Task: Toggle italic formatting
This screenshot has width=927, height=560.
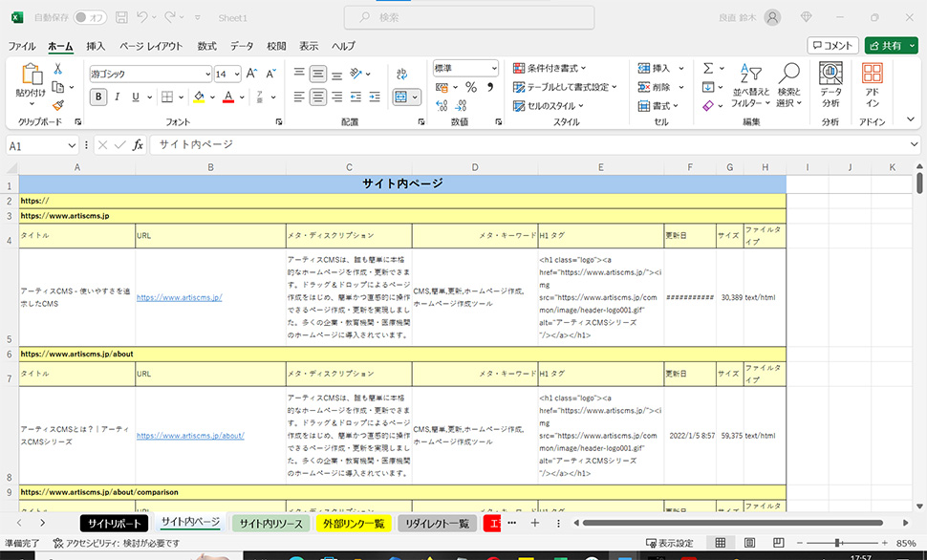Action: (117, 97)
